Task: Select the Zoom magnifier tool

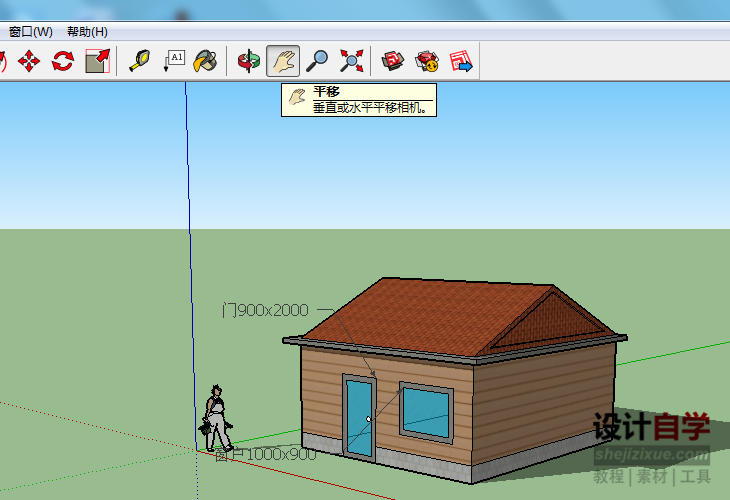Action: click(x=317, y=62)
